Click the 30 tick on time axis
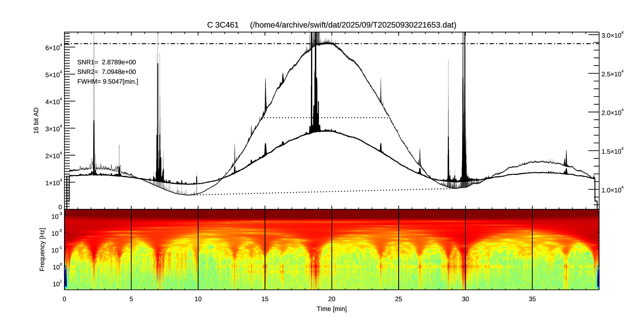Screen dimensions: 644x322 pos(465,299)
